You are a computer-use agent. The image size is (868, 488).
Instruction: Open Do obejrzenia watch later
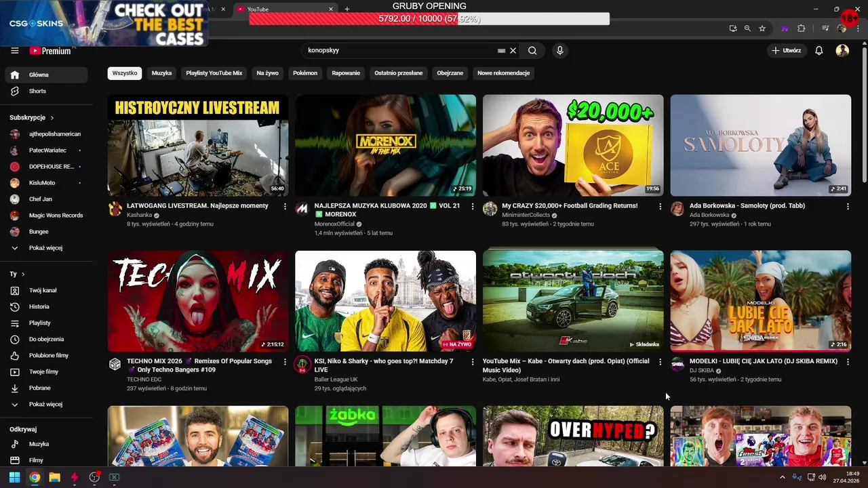[46, 340]
